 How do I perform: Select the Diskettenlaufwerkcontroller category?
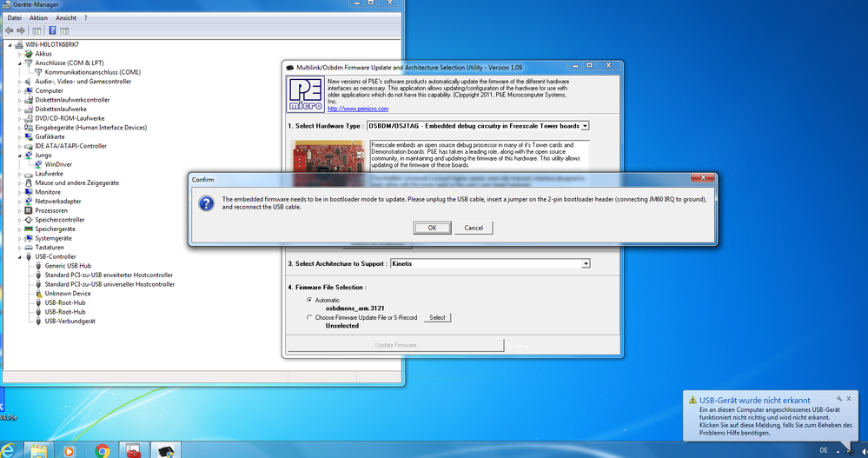pyautogui.click(x=72, y=100)
